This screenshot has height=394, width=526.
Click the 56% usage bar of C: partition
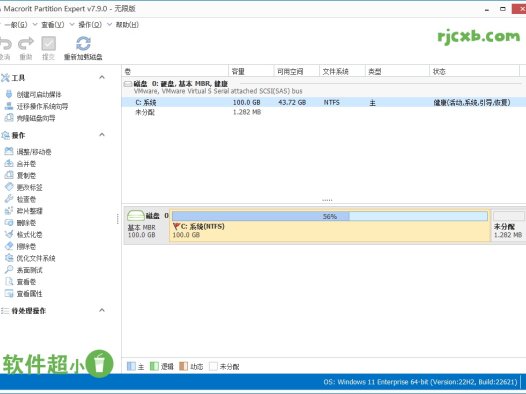[x=330, y=216]
